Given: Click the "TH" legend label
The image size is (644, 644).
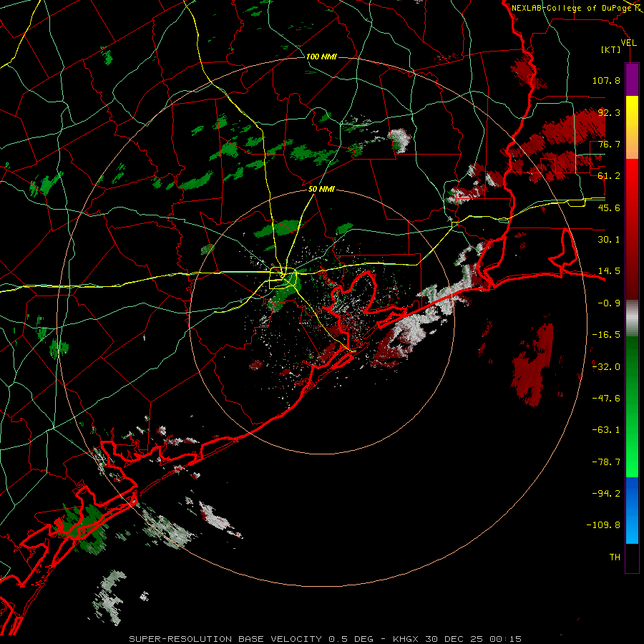Looking at the screenshot, I should [x=615, y=557].
